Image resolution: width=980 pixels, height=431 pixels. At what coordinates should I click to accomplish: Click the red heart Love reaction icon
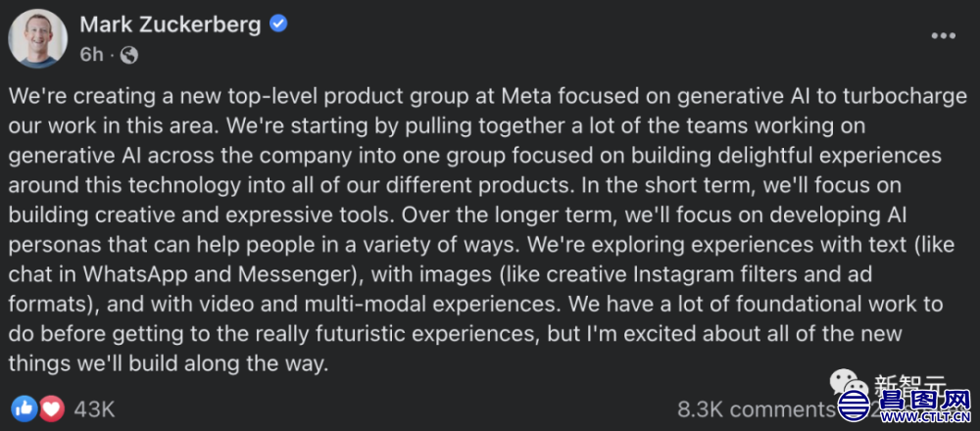(51, 408)
